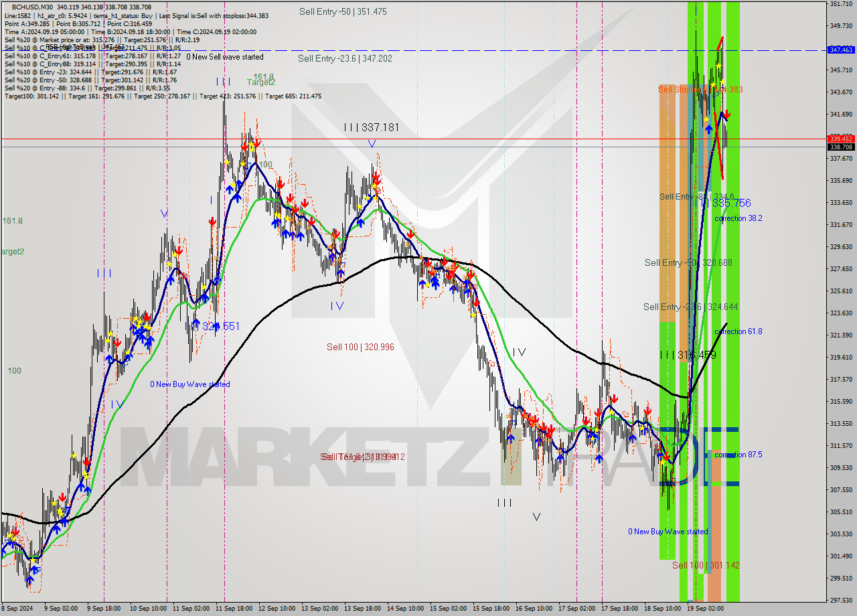Click the '15 Sep 18:00' time axis label
This screenshot has width=857, height=616.
pyautogui.click(x=491, y=609)
